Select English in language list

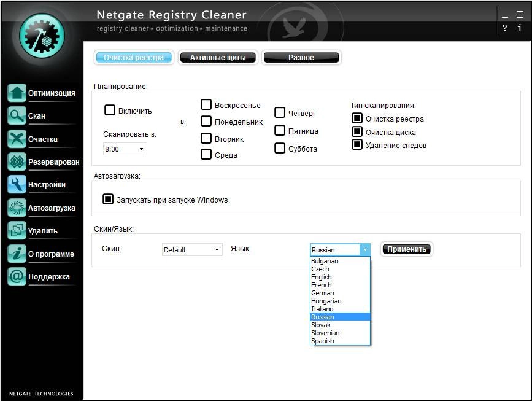[340, 277]
